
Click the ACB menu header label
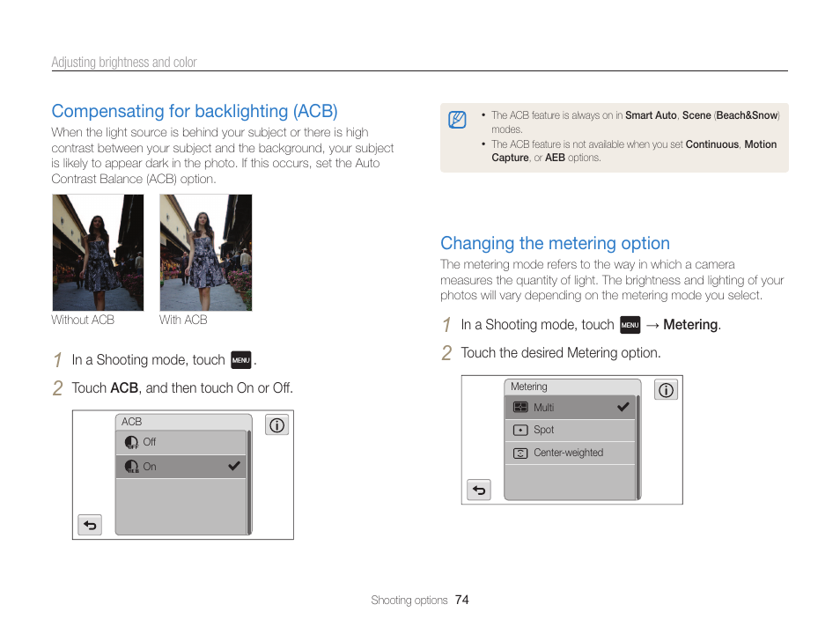(x=132, y=422)
